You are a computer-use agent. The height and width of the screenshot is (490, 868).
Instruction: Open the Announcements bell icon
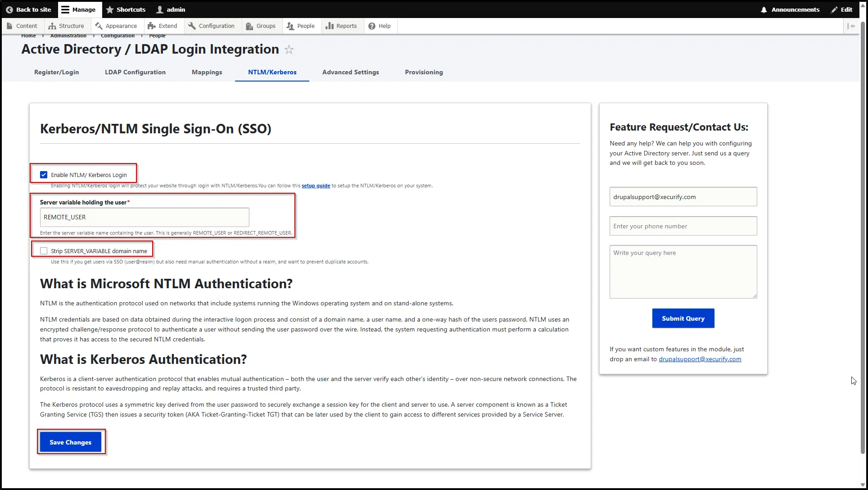pyautogui.click(x=764, y=9)
